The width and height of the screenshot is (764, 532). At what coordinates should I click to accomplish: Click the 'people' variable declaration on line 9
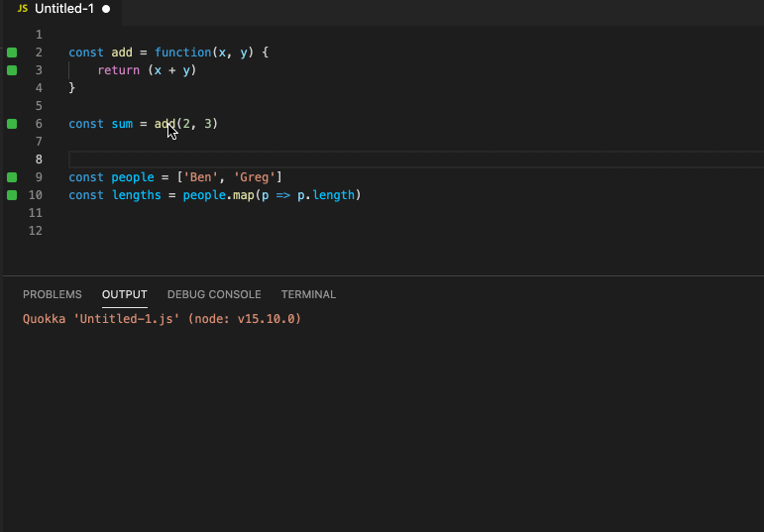point(132,177)
